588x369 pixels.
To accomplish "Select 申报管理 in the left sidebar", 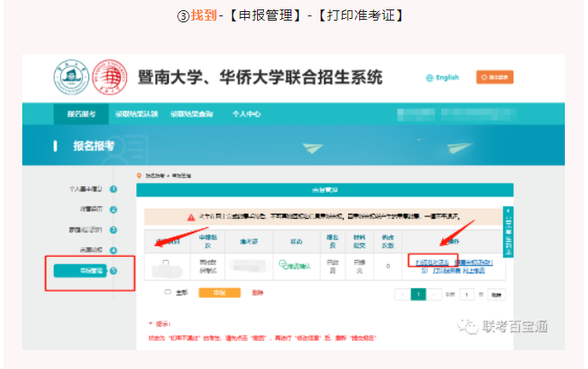I will (x=82, y=271).
